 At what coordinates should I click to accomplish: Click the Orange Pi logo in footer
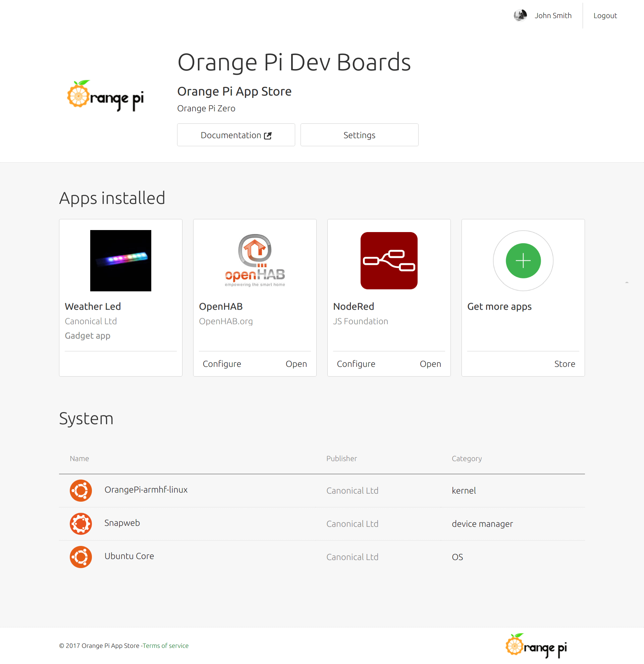(536, 645)
